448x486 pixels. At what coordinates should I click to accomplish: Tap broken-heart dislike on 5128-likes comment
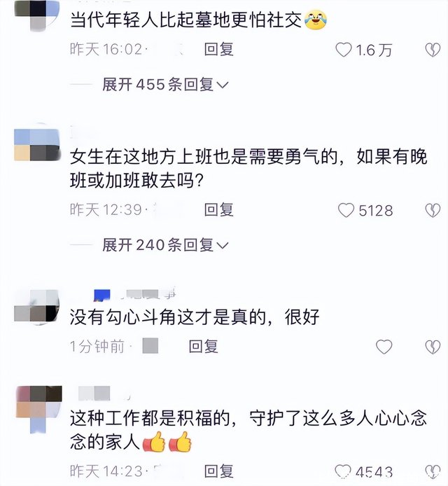[x=433, y=210]
